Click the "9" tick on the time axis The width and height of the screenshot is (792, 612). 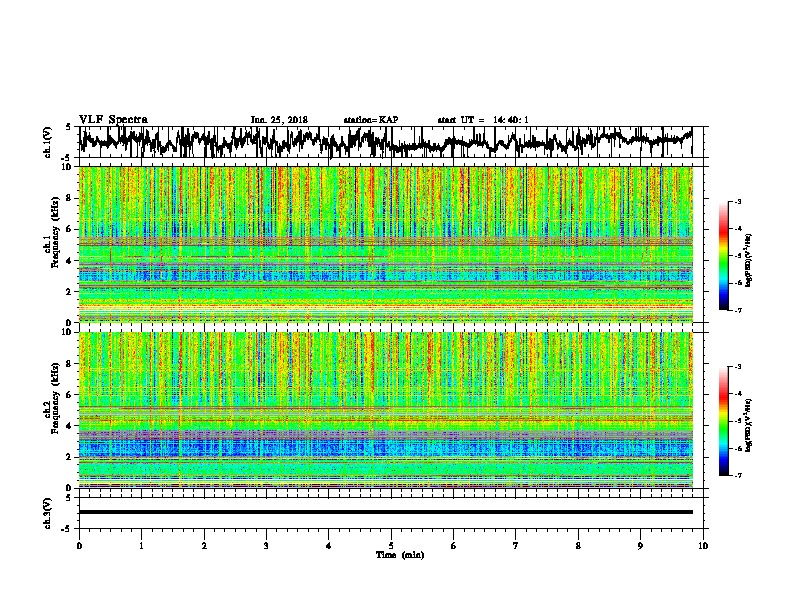[x=640, y=546]
